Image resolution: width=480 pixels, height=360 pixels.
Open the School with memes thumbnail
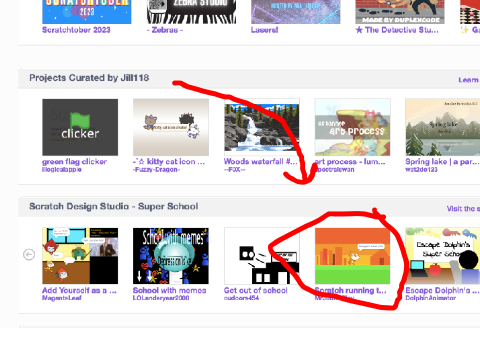171,256
